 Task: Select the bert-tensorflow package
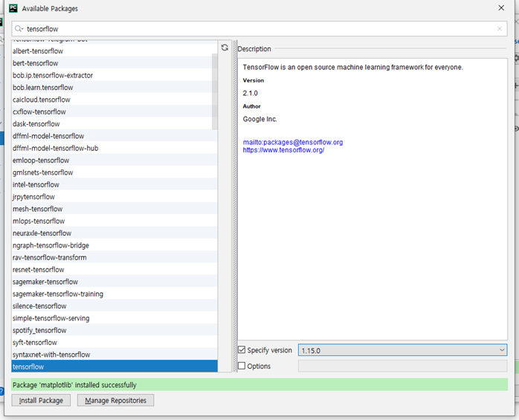coord(115,63)
